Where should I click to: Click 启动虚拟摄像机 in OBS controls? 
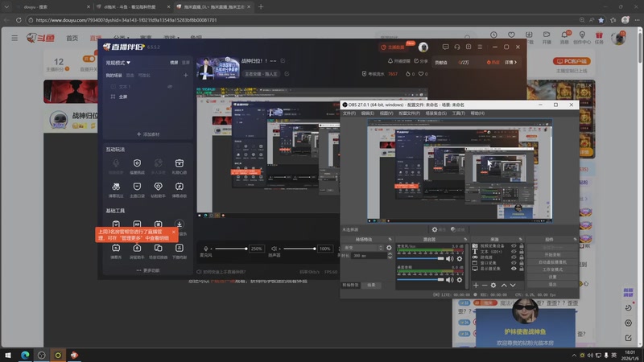pos(552,262)
